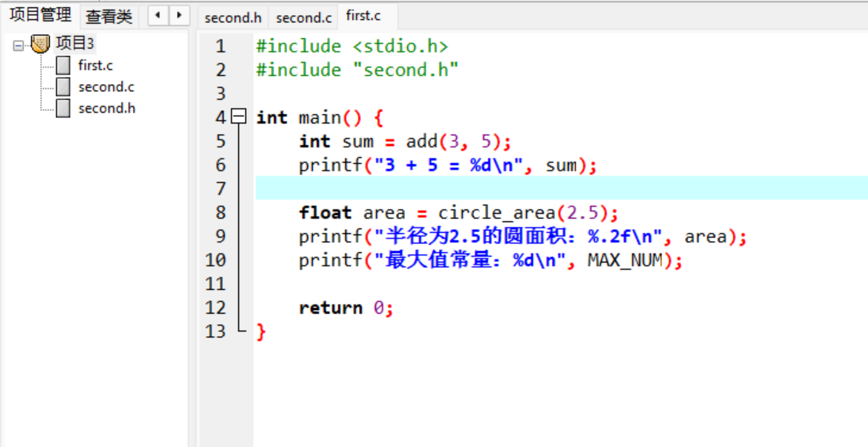Select the 项目3 project name
868x447 pixels.
click(75, 43)
